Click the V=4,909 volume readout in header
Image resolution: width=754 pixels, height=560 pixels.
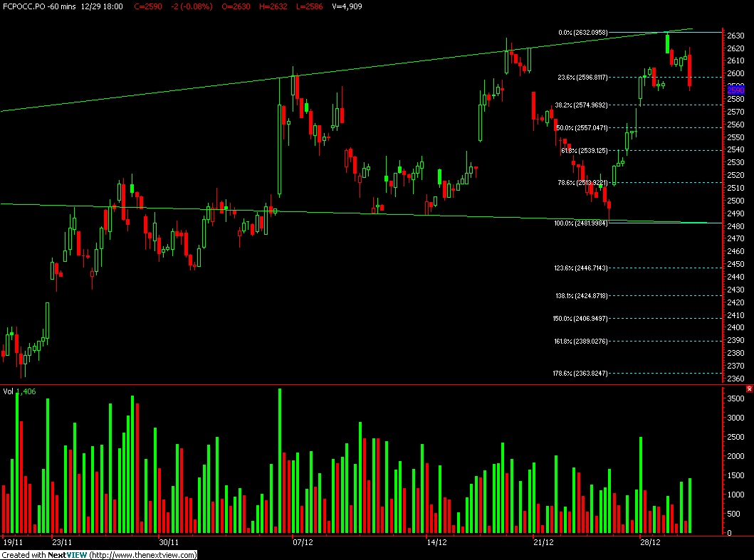(347, 6)
